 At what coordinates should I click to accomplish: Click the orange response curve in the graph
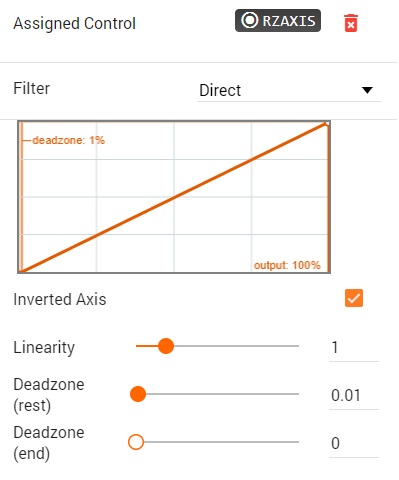coord(174,197)
